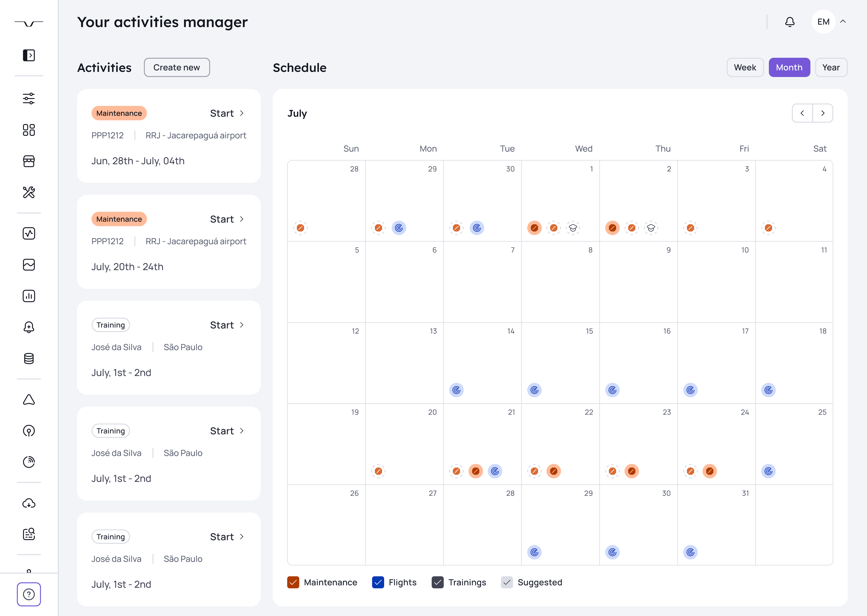Click the database stack sidebar icon

[29, 359]
